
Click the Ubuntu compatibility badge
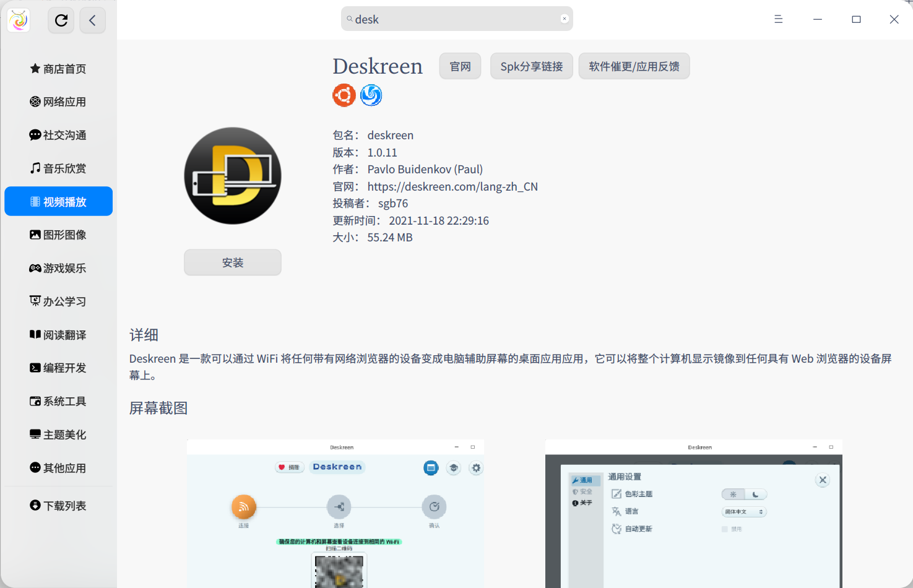(344, 95)
